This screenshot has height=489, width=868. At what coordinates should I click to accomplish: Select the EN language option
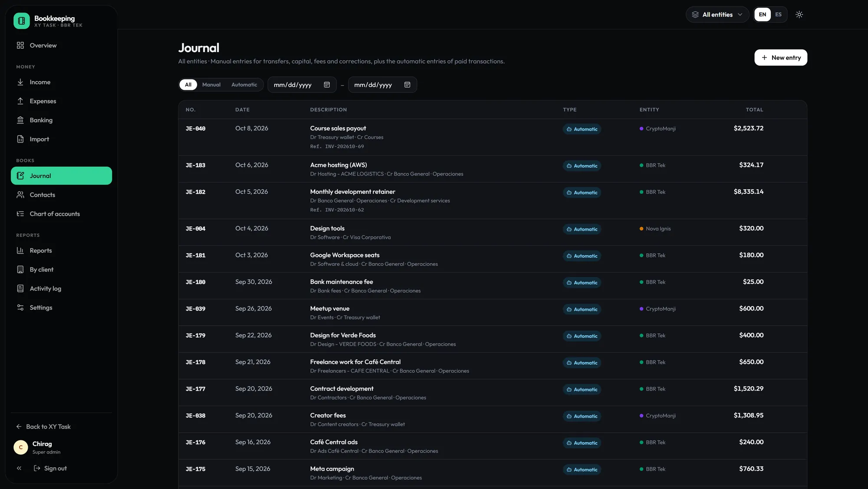pos(763,14)
